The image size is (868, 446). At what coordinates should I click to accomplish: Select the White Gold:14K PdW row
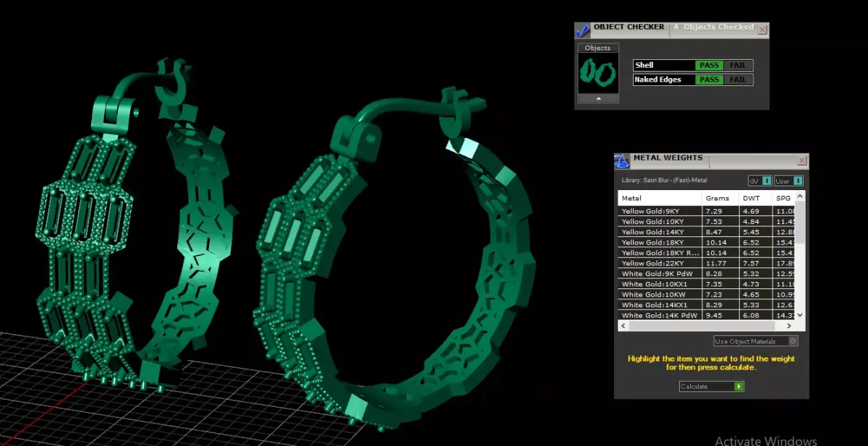tap(707, 316)
